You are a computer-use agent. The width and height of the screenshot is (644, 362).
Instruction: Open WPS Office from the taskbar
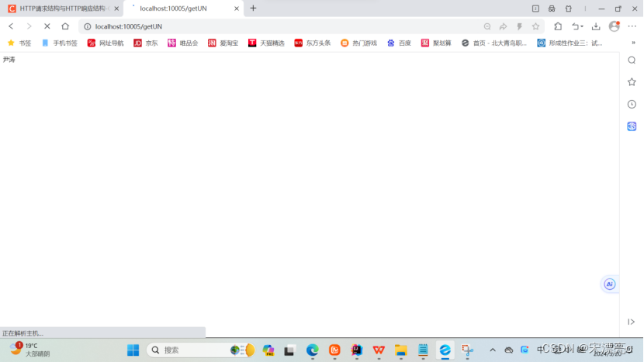(x=379, y=350)
